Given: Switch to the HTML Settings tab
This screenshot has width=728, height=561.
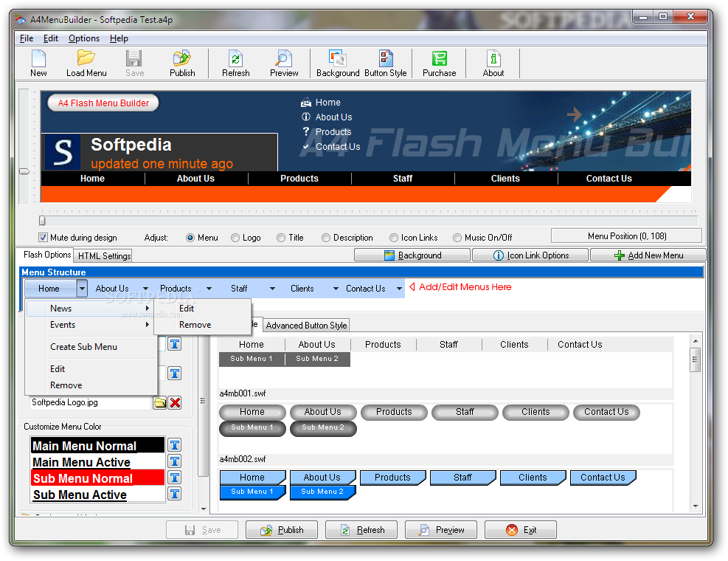Looking at the screenshot, I should click(x=105, y=255).
